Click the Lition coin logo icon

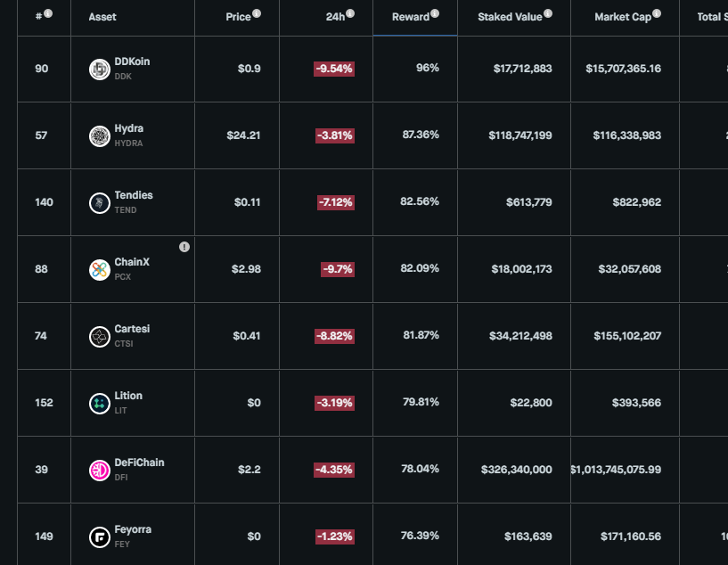[100, 404]
